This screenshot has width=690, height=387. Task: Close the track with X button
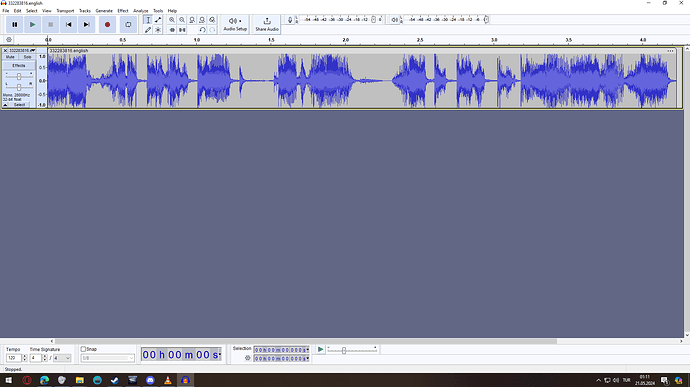coord(5,51)
